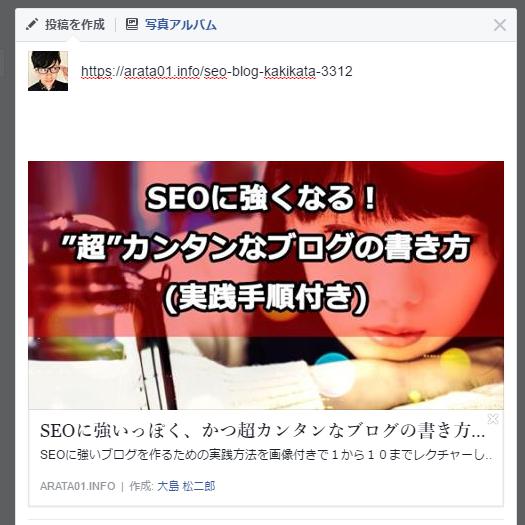Click the 作成: label in preview footer
The image size is (525, 525).
click(141, 486)
